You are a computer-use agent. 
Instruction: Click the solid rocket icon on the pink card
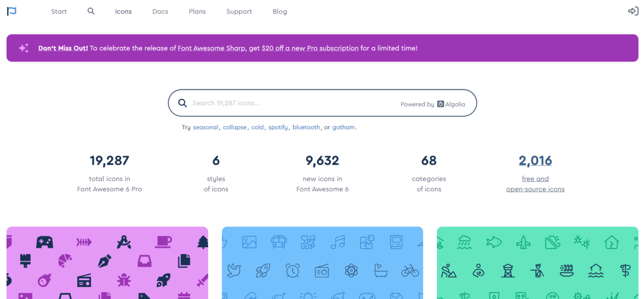click(163, 280)
